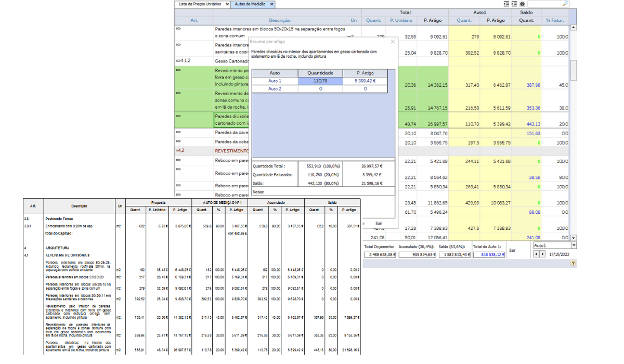Click the Total do Auto 1 value 818 538,12 €
Image resolution: width=624 pixels, height=364 pixels.
[x=488, y=255]
